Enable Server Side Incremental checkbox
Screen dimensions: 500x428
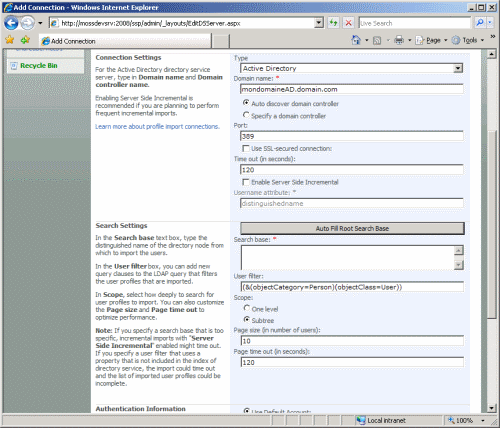tap(246, 182)
